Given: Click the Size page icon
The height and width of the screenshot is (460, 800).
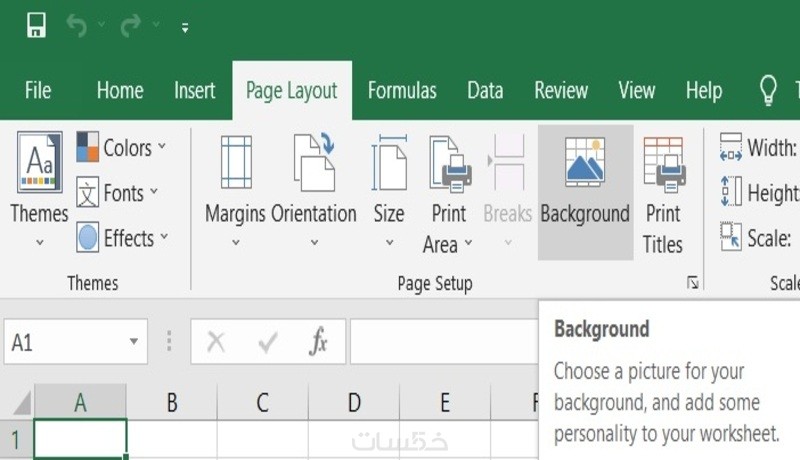Looking at the screenshot, I should point(389,163).
